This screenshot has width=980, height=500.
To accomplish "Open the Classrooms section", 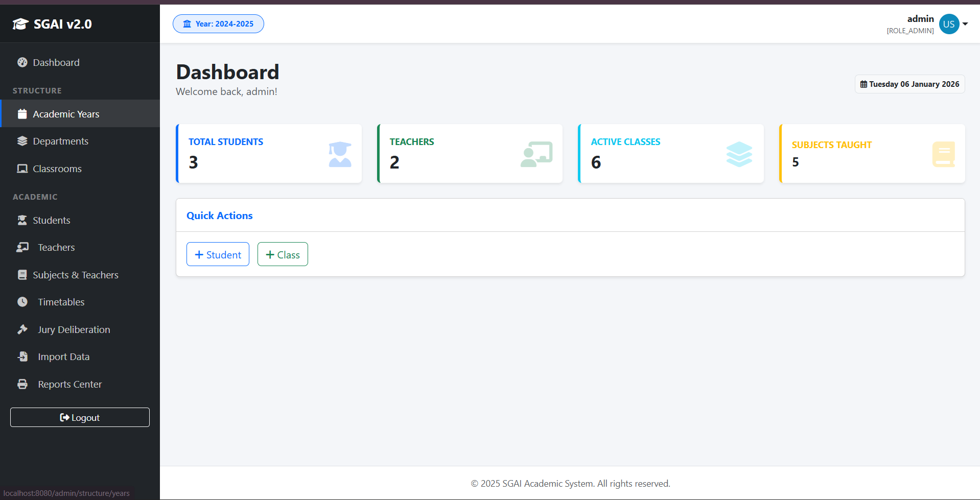I will tap(80, 169).
